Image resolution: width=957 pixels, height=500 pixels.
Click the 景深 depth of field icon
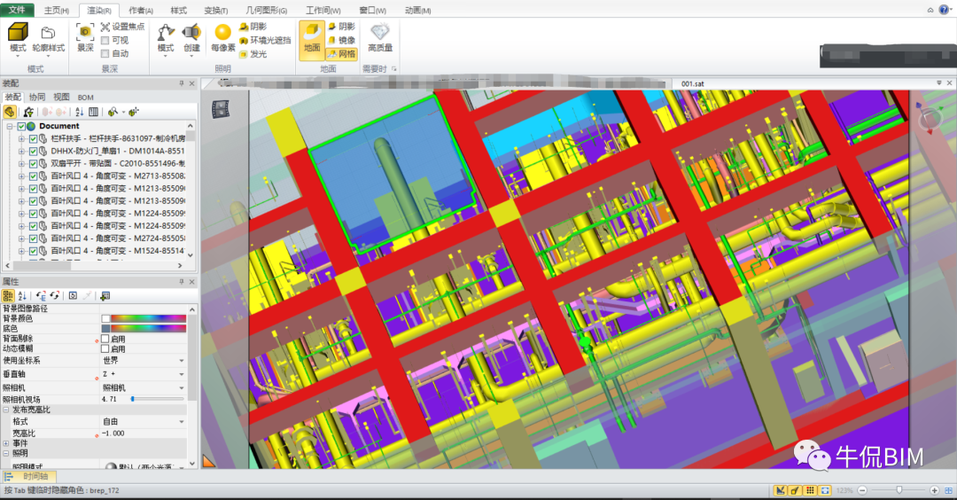(x=85, y=37)
